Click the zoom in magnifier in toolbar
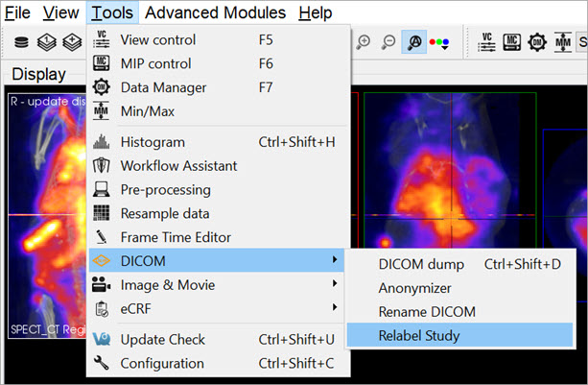Screen dimensions: 588x385 (365, 42)
